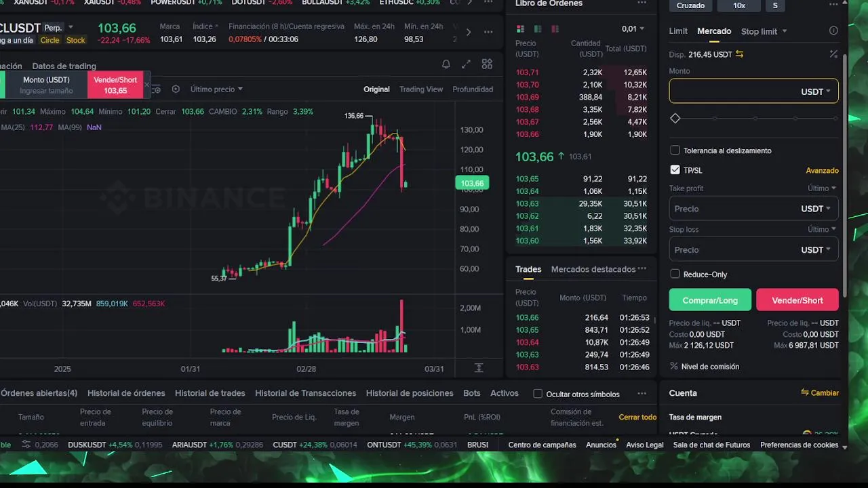
Task: Click the Stop loss Precio field
Action: (x=753, y=249)
